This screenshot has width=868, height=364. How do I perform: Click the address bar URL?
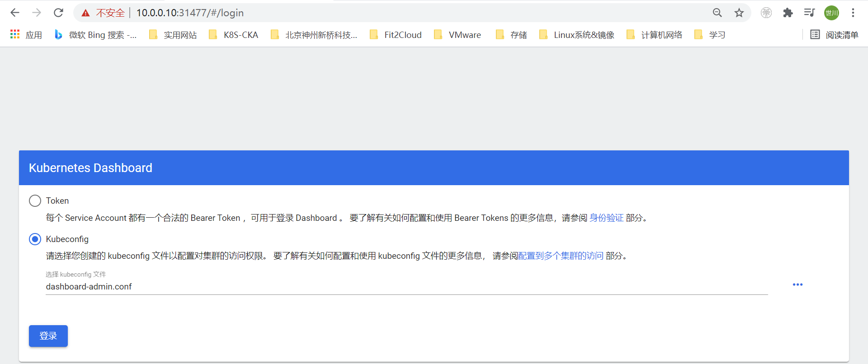pos(190,13)
